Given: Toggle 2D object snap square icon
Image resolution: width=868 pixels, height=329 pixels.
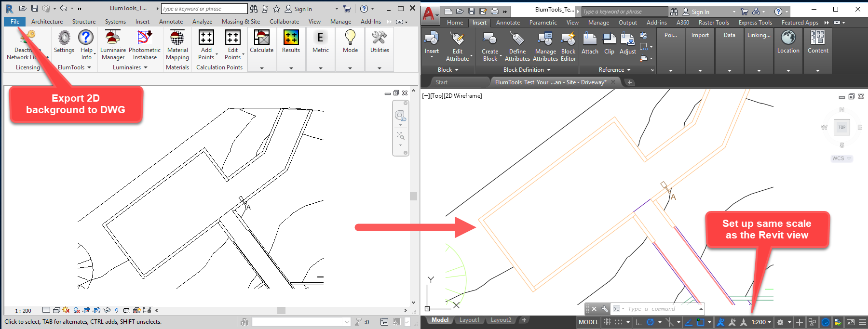Looking at the screenshot, I should click(x=700, y=322).
